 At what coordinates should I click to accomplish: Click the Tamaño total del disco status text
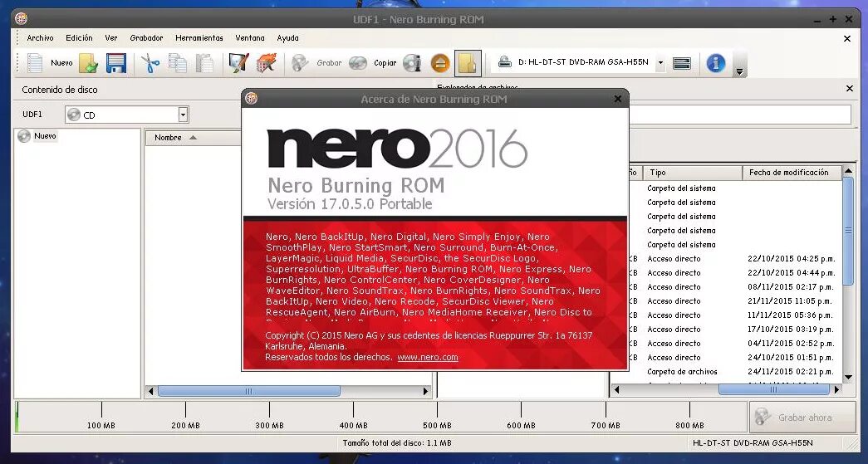[x=397, y=443]
